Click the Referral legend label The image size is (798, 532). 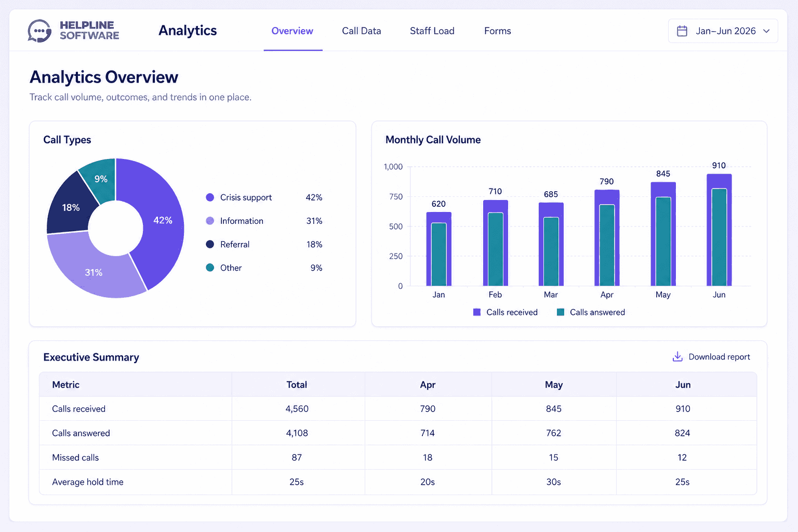click(235, 244)
